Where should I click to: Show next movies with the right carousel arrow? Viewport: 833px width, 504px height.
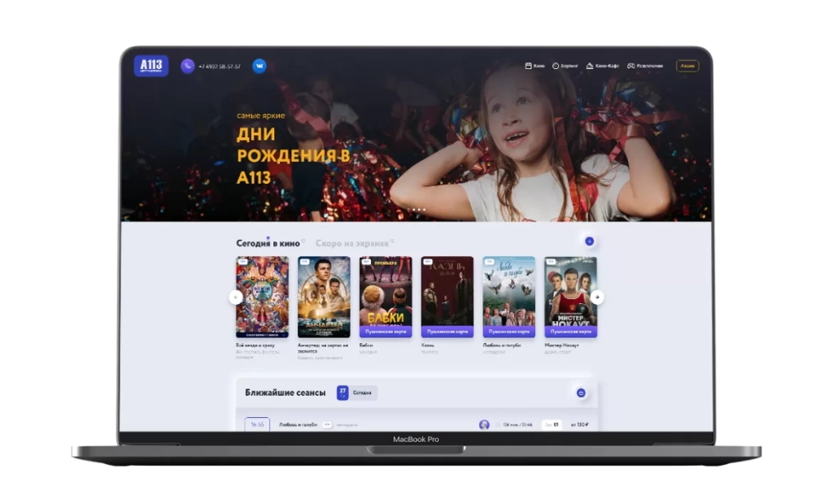[597, 298]
